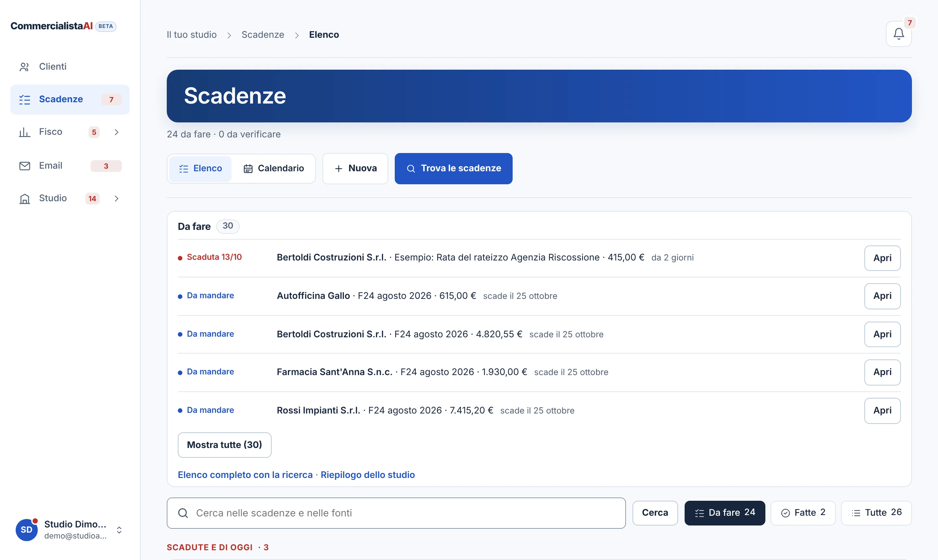Click the Fisco bar chart icon
This screenshot has width=938, height=560.
pyautogui.click(x=24, y=132)
